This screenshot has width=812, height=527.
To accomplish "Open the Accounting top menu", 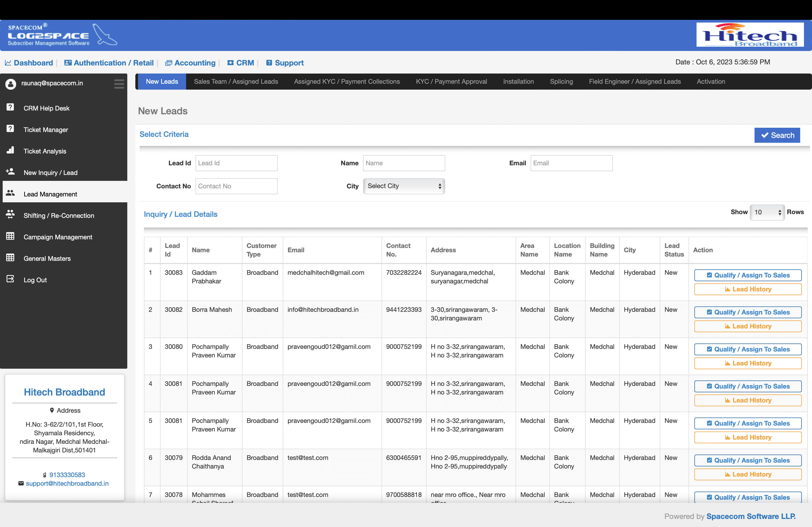I will tap(191, 63).
